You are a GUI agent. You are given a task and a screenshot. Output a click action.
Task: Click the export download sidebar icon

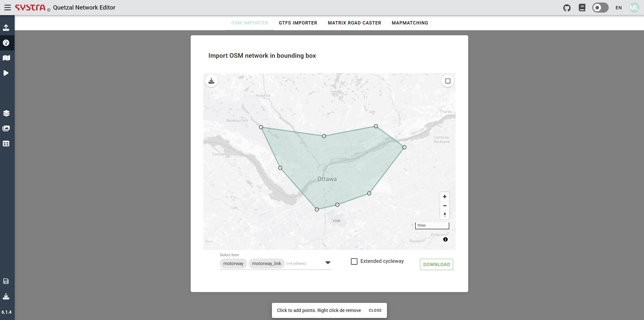(6, 296)
